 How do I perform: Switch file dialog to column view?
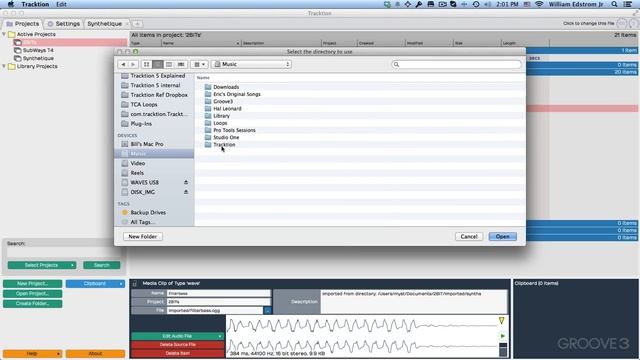coord(169,64)
